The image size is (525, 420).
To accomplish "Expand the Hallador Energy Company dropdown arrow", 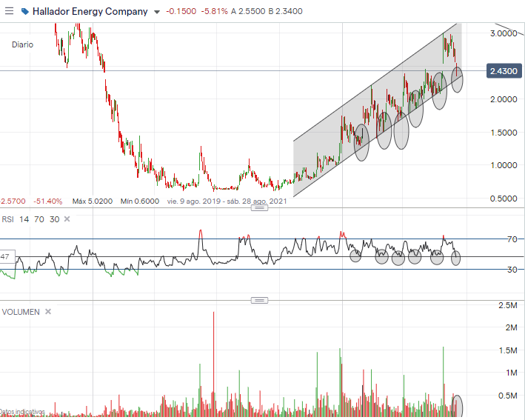I will [157, 12].
